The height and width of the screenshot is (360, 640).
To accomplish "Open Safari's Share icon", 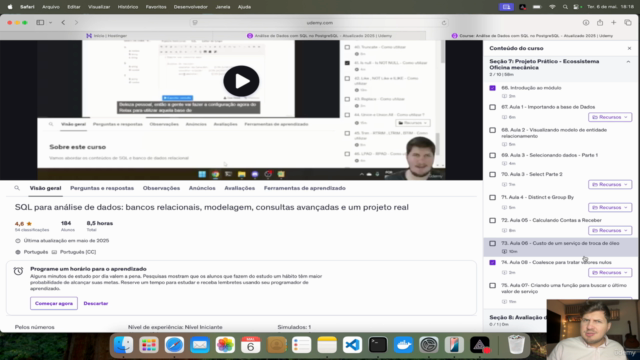I will click(600, 23).
